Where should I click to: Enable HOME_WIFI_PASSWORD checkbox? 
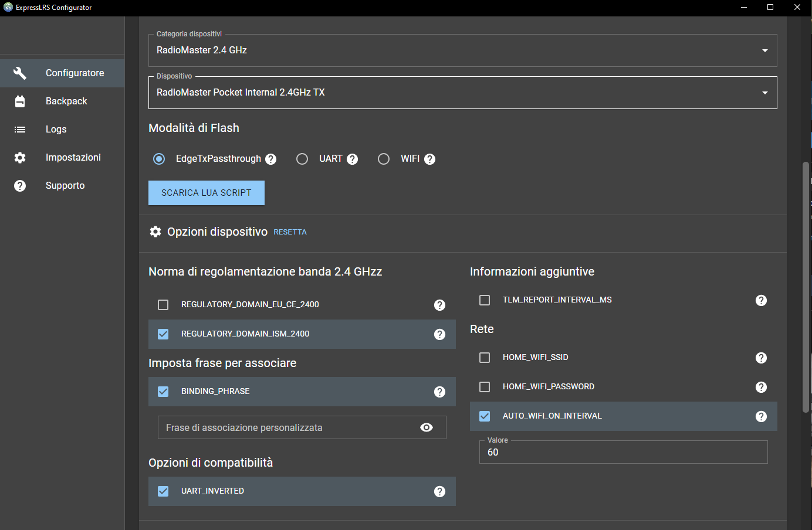pyautogui.click(x=485, y=387)
